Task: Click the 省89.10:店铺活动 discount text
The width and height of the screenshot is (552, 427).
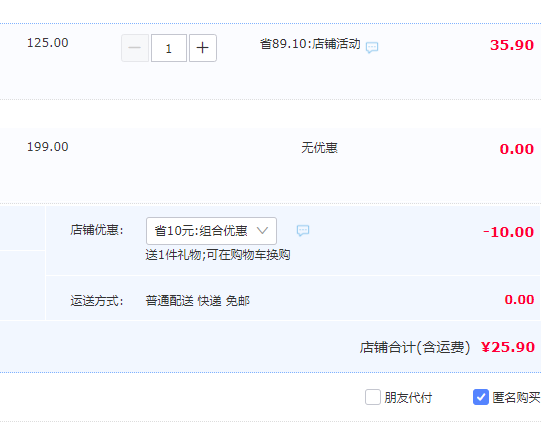Action: pos(310,44)
